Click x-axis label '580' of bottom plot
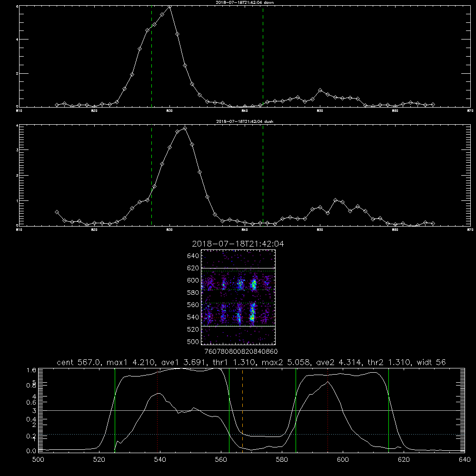 coord(282,460)
